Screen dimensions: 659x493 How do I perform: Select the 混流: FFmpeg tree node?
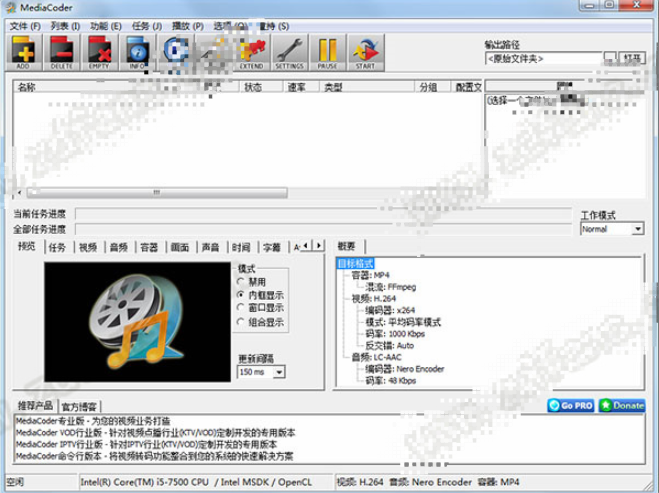[390, 287]
